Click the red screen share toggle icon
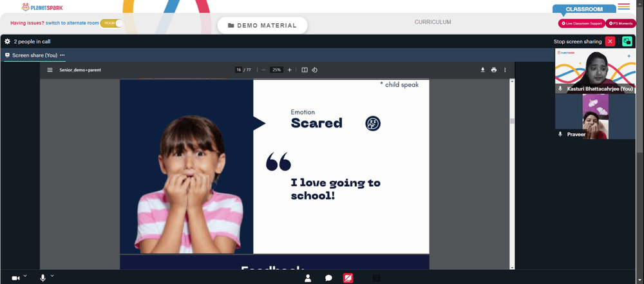This screenshot has width=644, height=284. (x=348, y=278)
